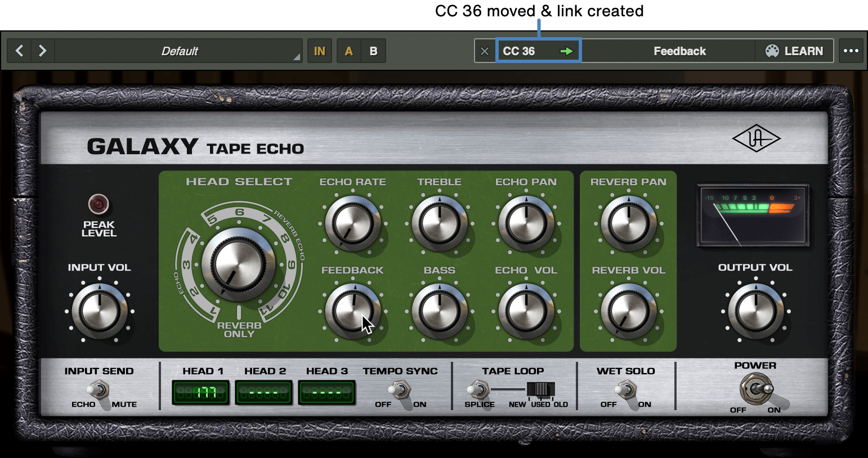Go to previous preset with left arrow

[x=19, y=51]
